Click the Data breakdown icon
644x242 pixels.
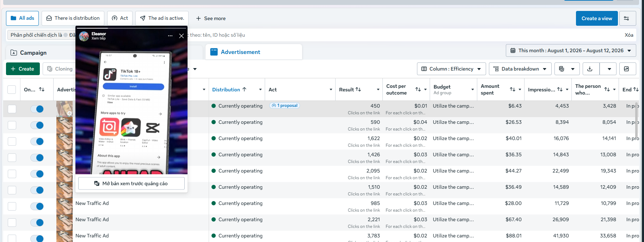[496, 69]
